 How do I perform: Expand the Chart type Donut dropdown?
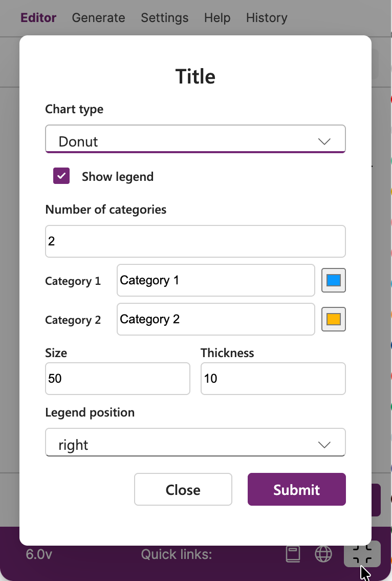click(195, 139)
